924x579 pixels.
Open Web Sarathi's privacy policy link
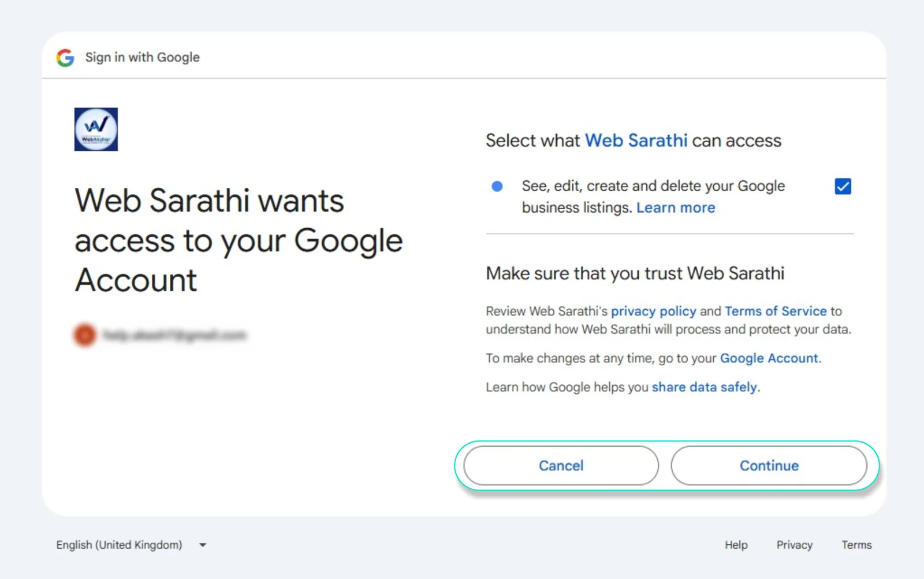point(654,311)
